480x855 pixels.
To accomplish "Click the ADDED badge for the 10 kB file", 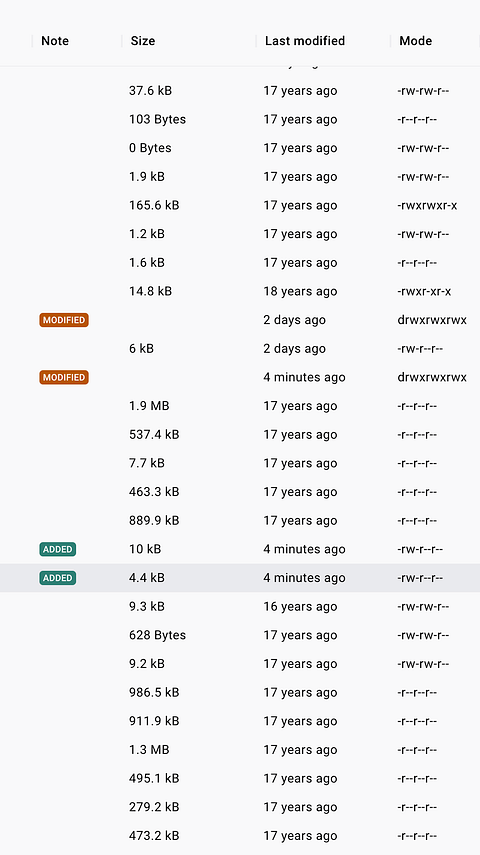I will click(x=57, y=549).
